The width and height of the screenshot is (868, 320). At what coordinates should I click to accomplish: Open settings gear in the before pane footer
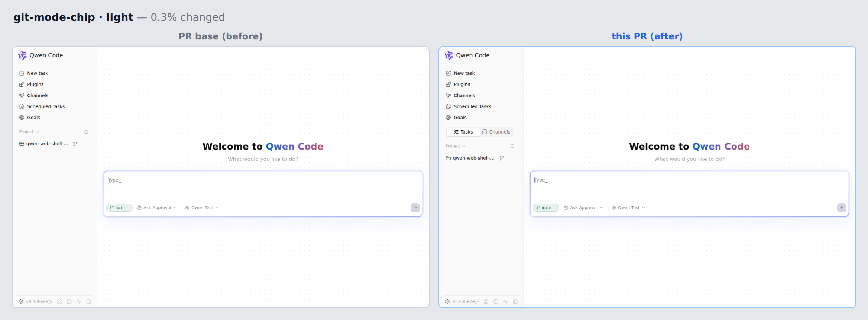(21, 301)
